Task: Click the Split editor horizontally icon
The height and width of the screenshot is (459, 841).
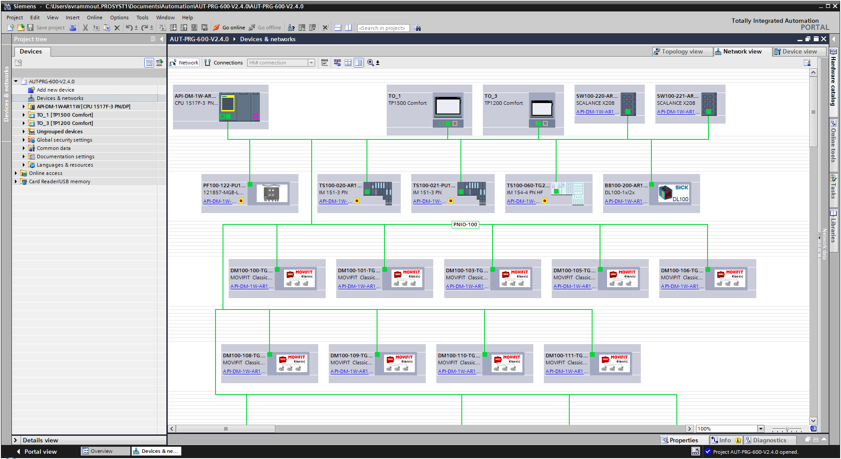Action: (338, 27)
